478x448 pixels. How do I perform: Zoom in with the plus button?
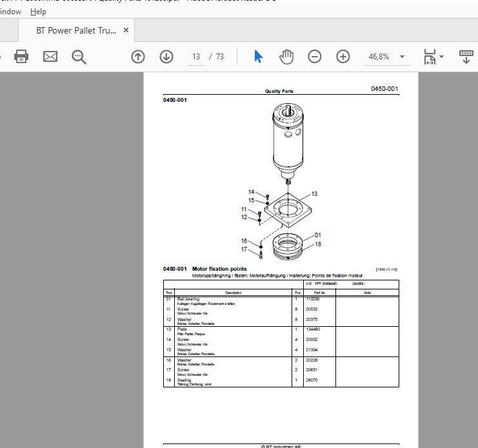point(343,57)
